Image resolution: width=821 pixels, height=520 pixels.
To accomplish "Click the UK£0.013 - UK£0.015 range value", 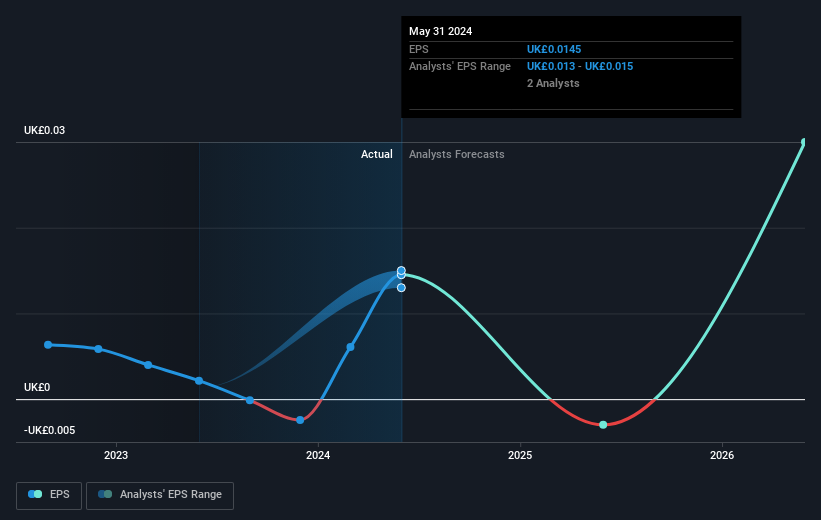I will pyautogui.click(x=580, y=67).
